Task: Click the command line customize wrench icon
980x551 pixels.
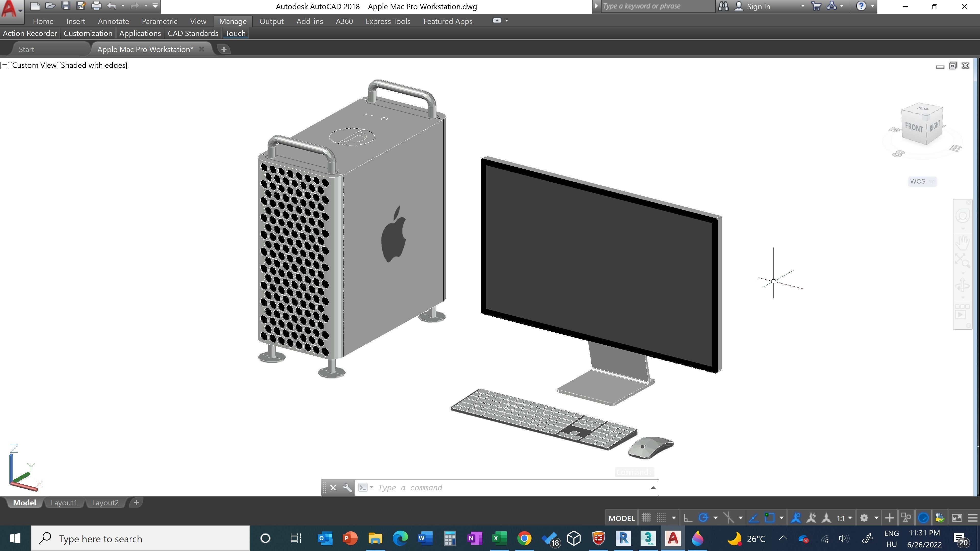Action: [347, 488]
